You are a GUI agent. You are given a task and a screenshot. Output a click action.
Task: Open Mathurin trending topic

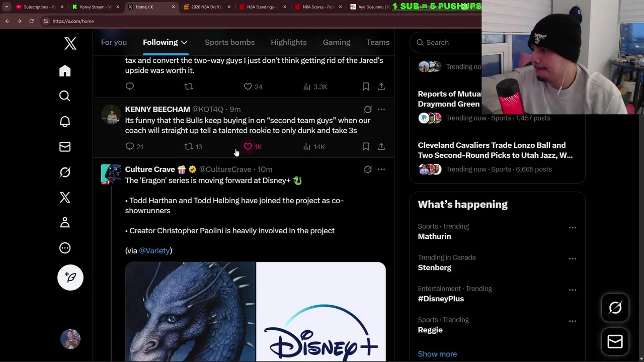click(x=434, y=236)
